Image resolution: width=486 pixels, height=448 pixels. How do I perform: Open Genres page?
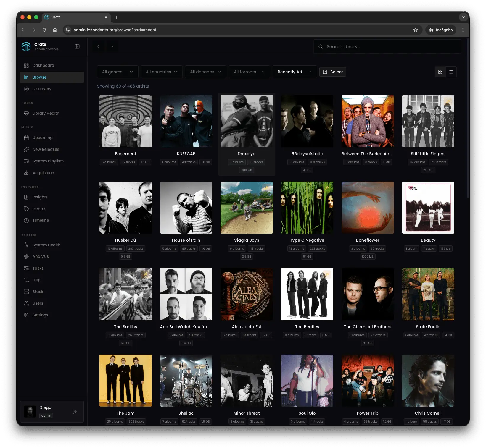click(x=52, y=209)
